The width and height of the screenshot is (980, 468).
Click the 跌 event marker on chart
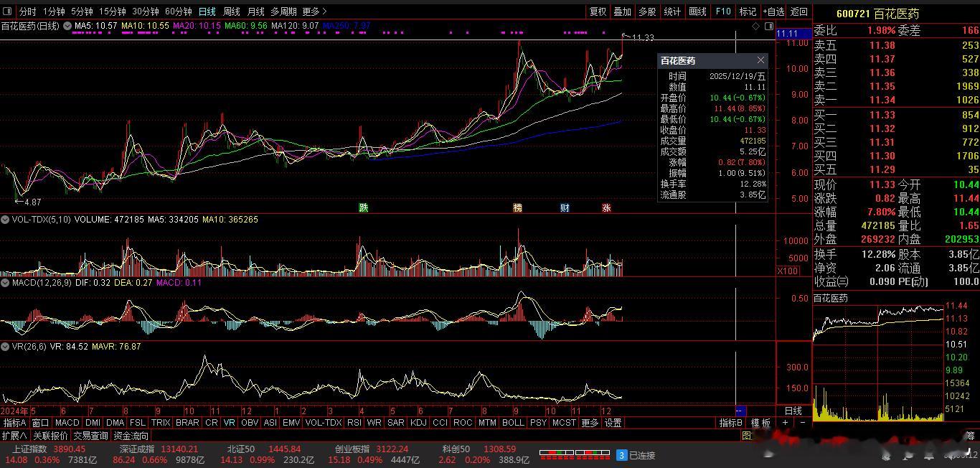(x=364, y=208)
